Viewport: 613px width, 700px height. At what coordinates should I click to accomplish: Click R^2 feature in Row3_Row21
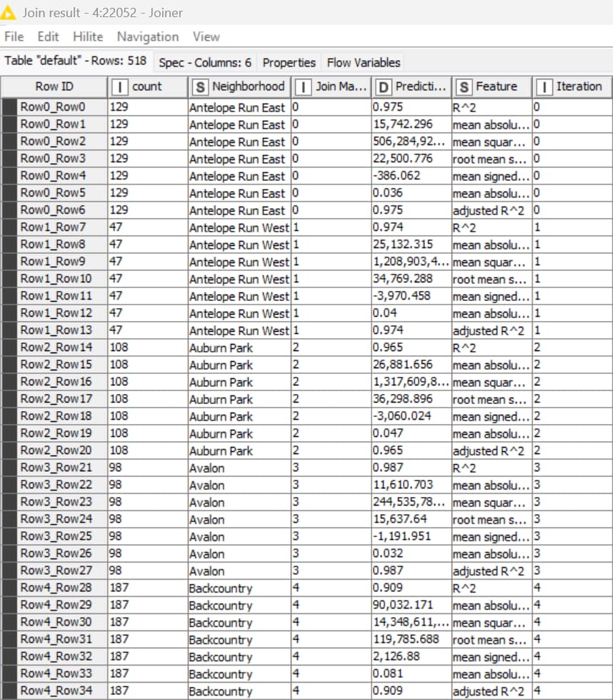click(x=464, y=468)
